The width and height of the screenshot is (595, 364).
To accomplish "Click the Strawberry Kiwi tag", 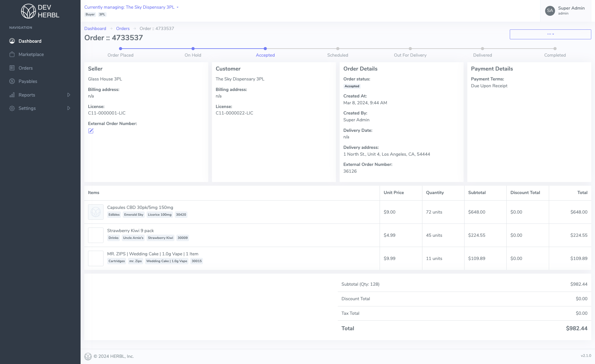I will (161, 238).
